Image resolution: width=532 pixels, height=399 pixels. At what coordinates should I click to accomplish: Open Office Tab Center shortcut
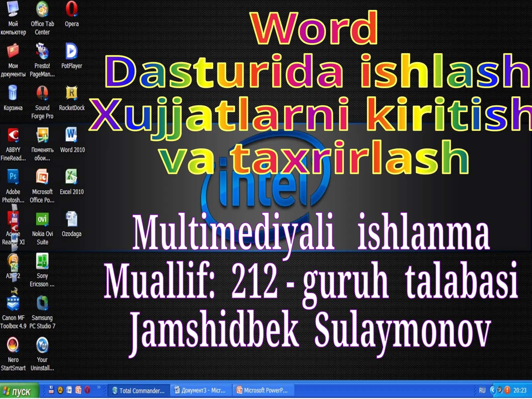coord(42,18)
